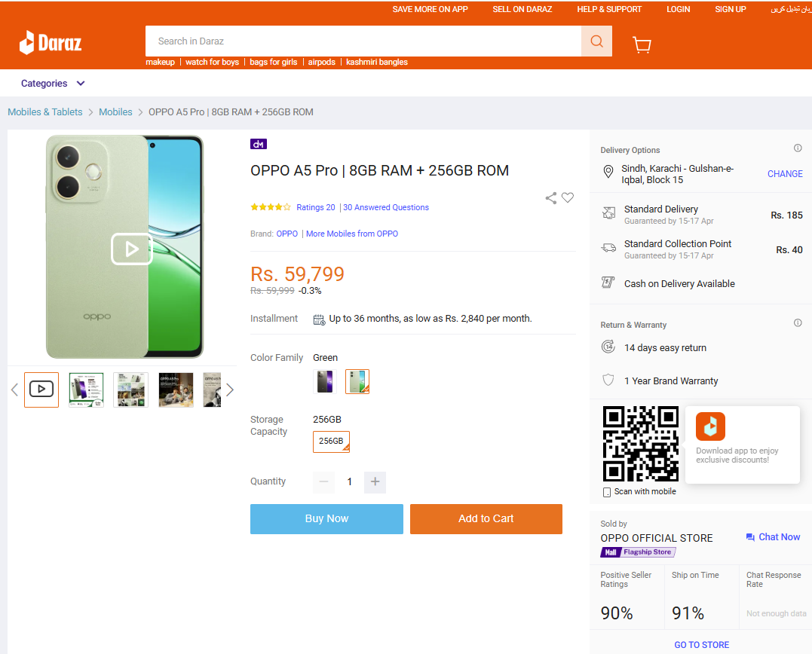Show next gallery thumbnails with right arrow
The height and width of the screenshot is (654, 812).
tap(230, 390)
